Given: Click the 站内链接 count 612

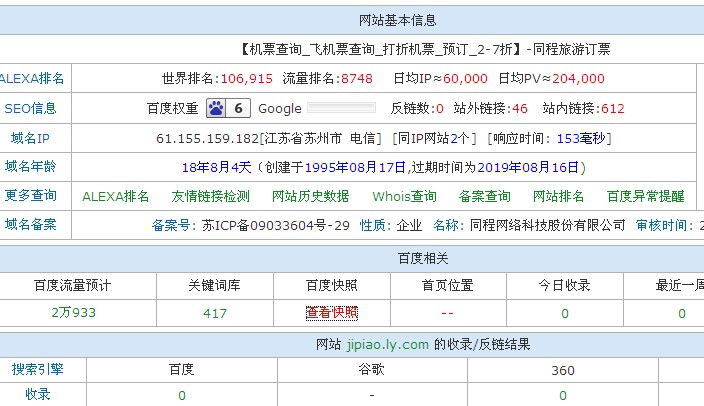Looking at the screenshot, I should click(613, 108).
